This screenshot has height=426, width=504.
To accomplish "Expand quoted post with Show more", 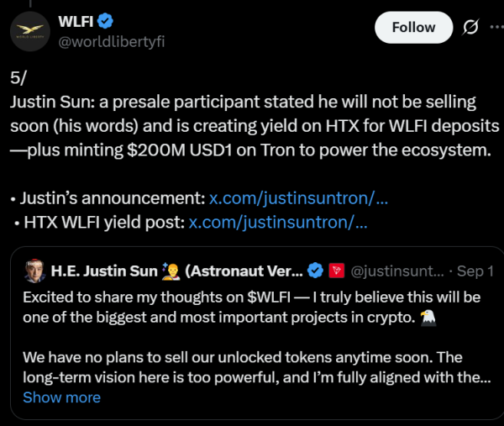I will [61, 397].
